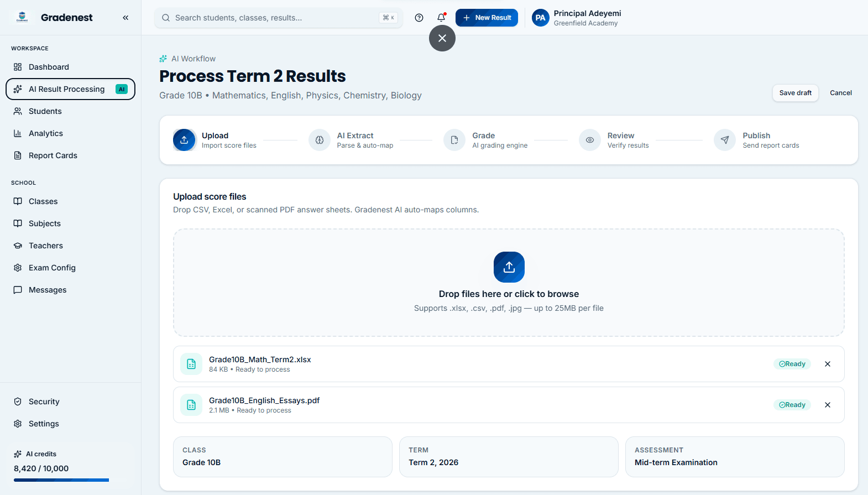Open the Term 2, 2026 field
868x495 pixels.
[509, 457]
